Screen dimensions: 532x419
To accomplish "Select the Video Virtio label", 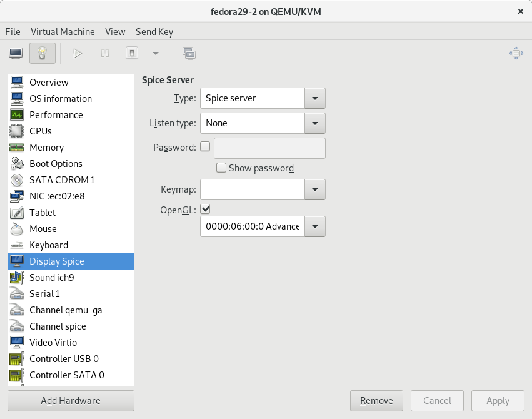I will coord(53,343).
